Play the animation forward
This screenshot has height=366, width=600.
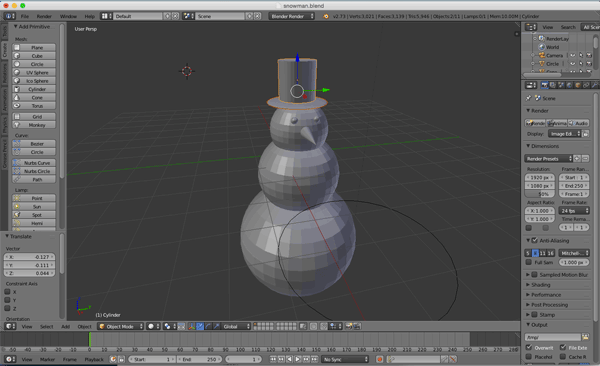pyautogui.click(x=297, y=359)
